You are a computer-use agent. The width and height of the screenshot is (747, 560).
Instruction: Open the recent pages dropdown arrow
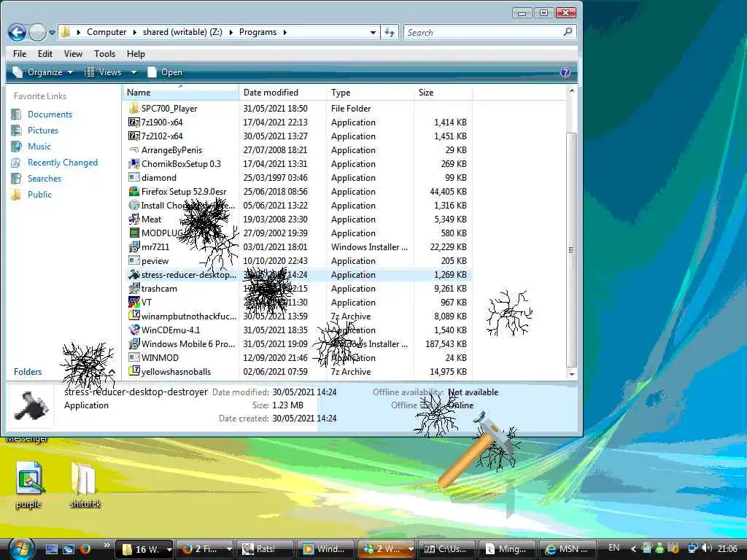coord(52,33)
